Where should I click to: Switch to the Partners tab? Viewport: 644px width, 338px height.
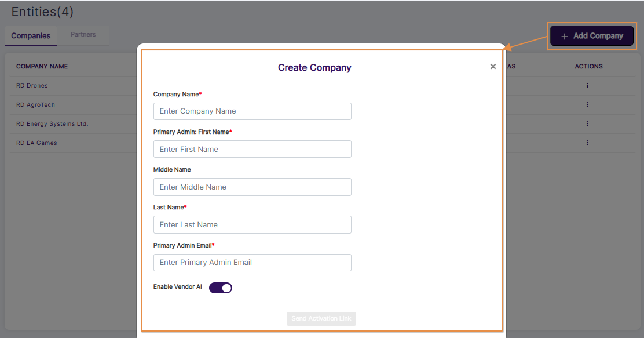tap(83, 34)
